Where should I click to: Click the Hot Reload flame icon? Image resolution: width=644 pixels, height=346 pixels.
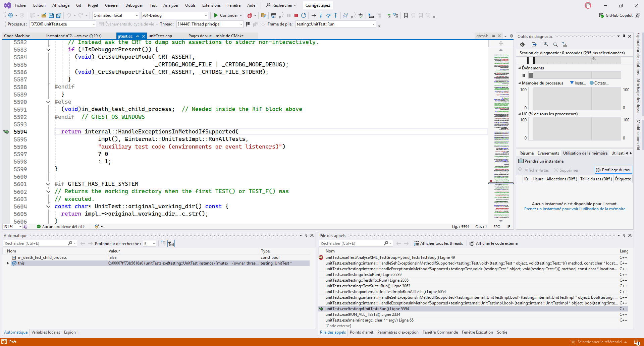(250, 15)
